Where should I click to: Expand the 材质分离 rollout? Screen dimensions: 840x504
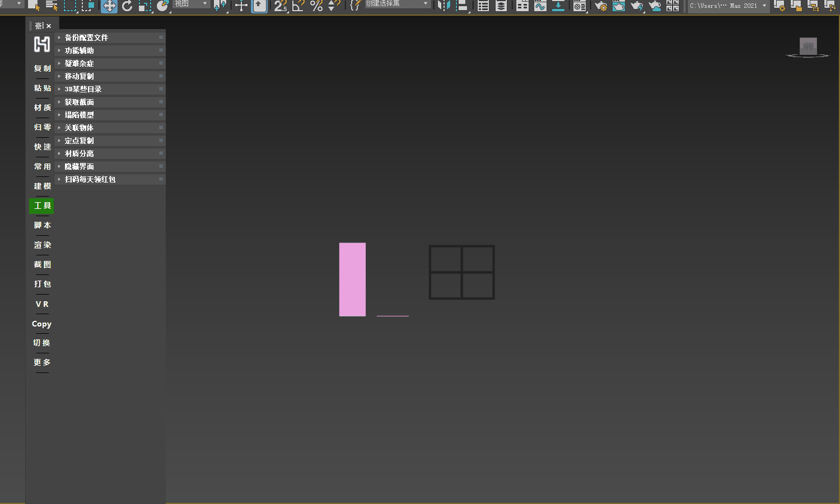110,153
